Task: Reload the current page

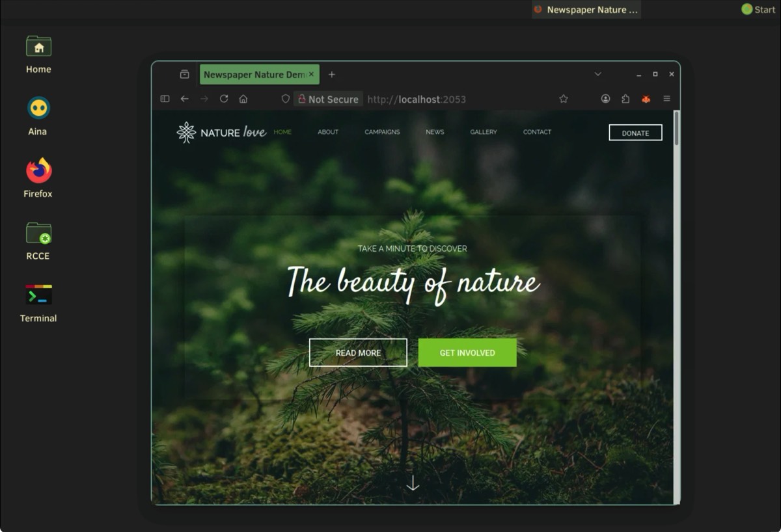Action: 224,99
